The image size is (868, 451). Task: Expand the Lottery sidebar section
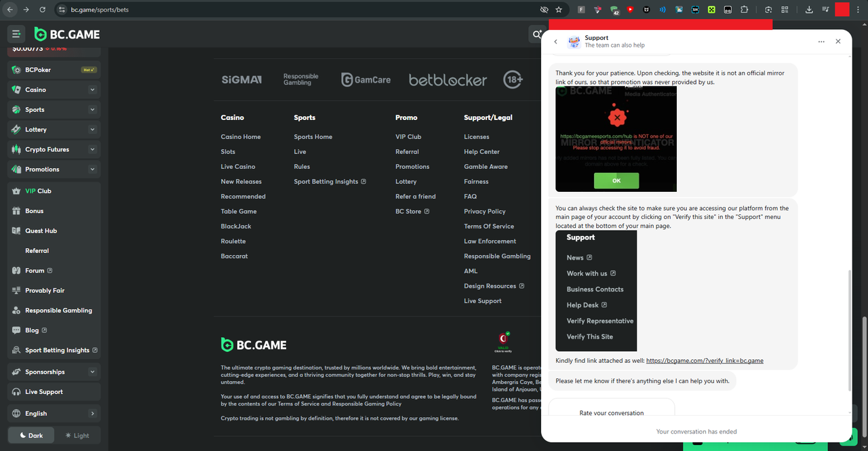[92, 130]
